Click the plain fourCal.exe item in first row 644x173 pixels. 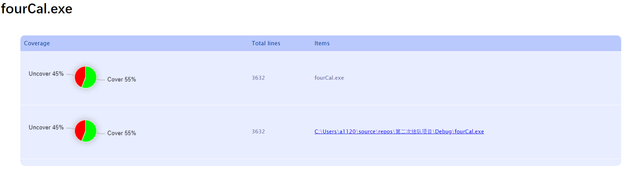click(x=329, y=78)
